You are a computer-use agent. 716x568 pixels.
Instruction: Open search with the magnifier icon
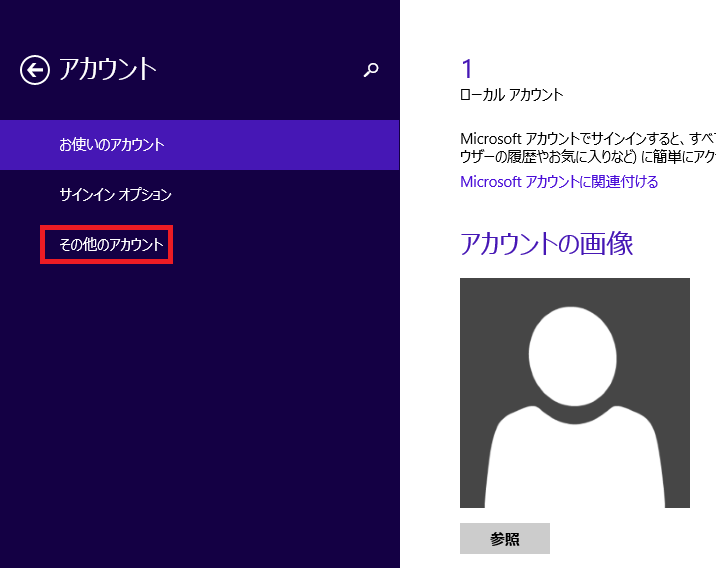point(371,70)
